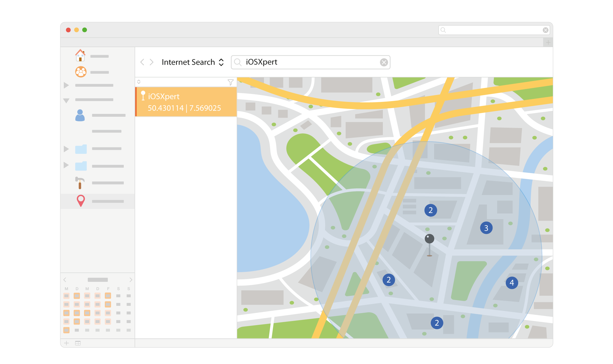Image resolution: width=613 pixels, height=364 pixels.
Task: Expand the second folder disclosure triangle
Action: [66, 165]
